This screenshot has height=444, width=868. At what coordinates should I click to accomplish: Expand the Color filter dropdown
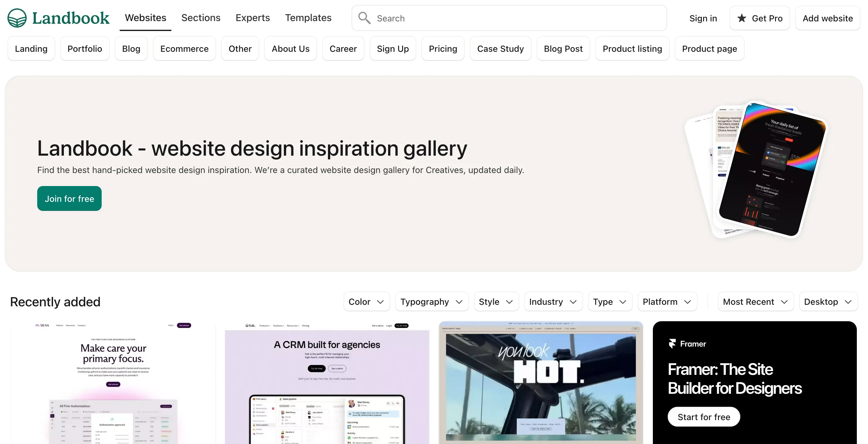pyautogui.click(x=366, y=301)
